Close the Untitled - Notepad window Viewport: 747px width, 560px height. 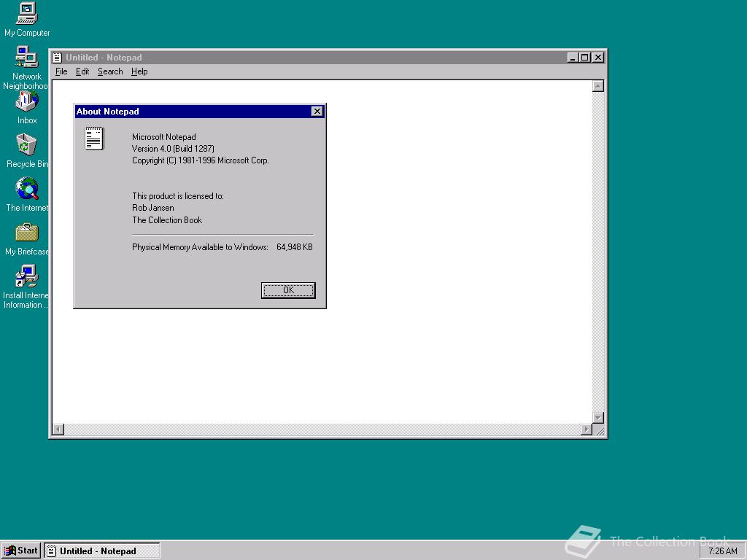click(x=598, y=58)
